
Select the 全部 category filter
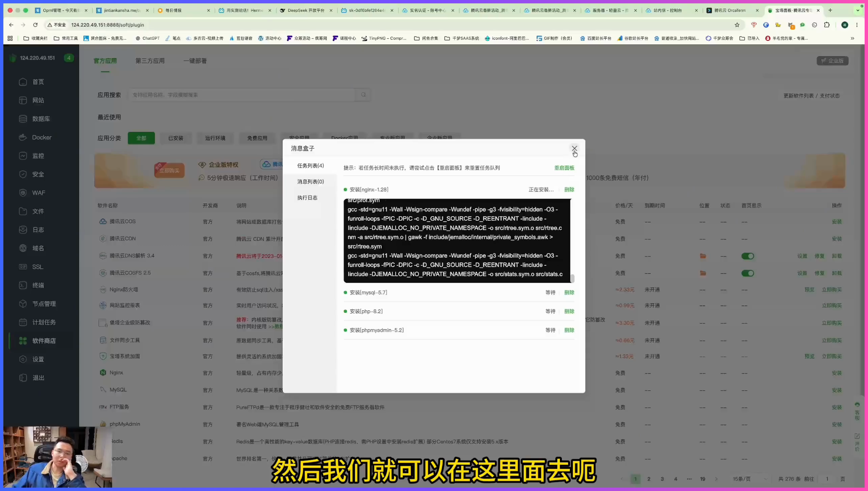(x=141, y=138)
